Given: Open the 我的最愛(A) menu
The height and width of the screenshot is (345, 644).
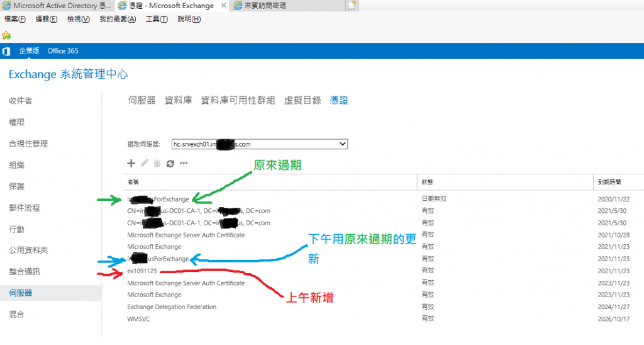Looking at the screenshot, I should [118, 19].
